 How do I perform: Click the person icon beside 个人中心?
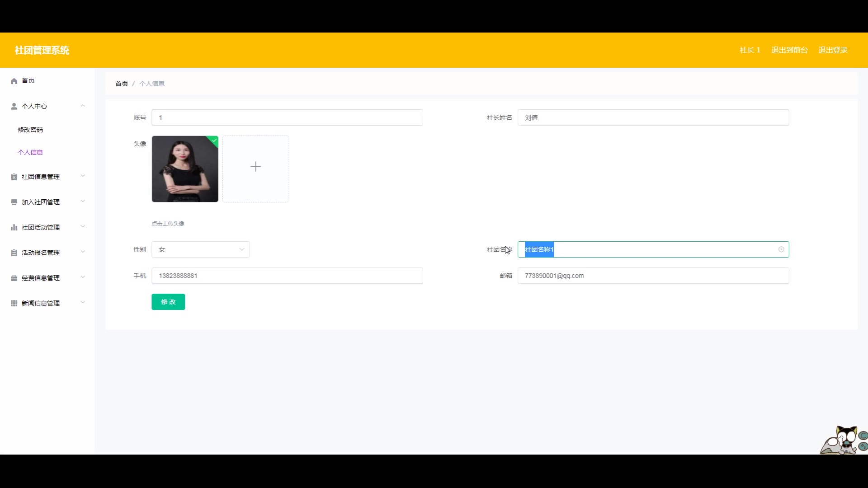pyautogui.click(x=14, y=106)
